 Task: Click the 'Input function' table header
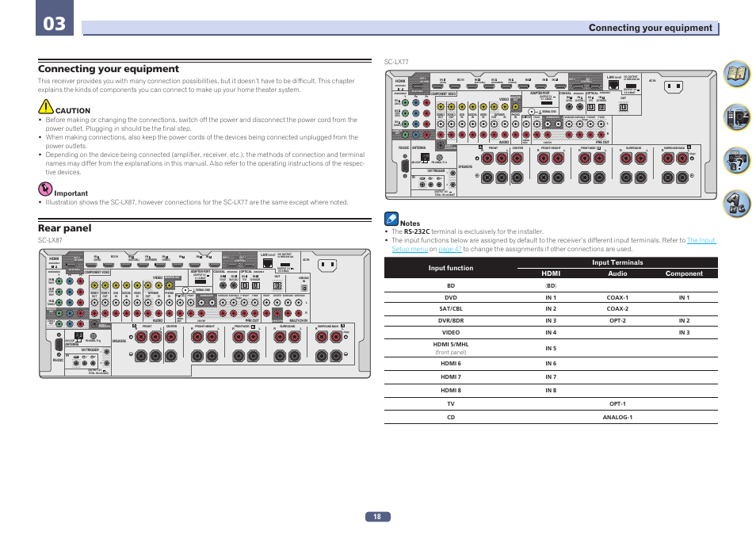(451, 268)
